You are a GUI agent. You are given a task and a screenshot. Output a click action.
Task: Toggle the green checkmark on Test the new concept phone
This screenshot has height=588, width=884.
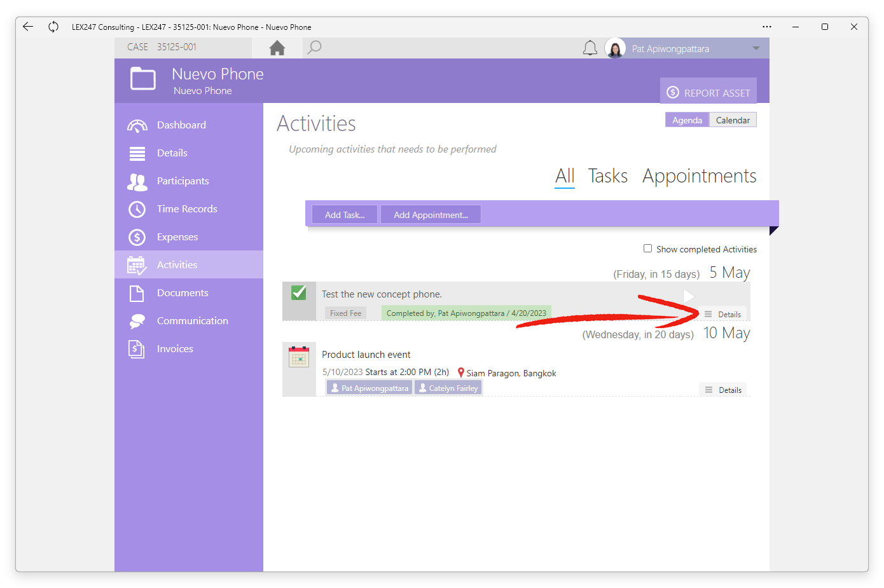(299, 292)
